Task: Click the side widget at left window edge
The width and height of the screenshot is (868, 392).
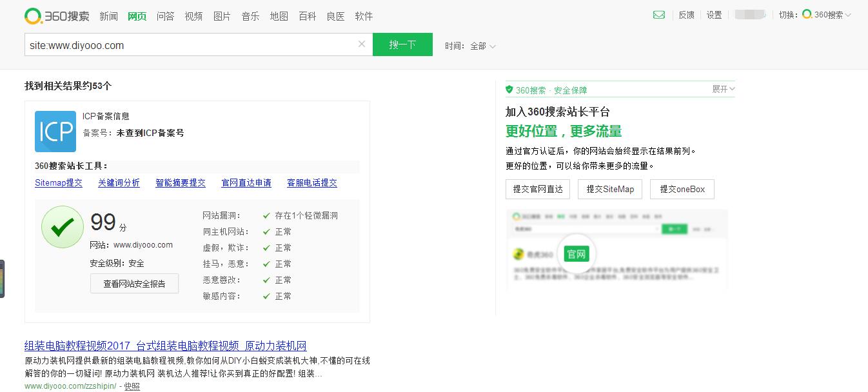Action: coord(2,279)
